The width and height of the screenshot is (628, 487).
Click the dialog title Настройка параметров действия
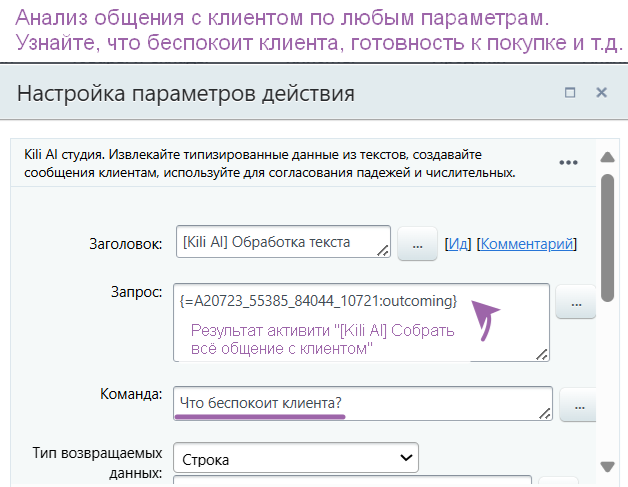click(x=186, y=94)
